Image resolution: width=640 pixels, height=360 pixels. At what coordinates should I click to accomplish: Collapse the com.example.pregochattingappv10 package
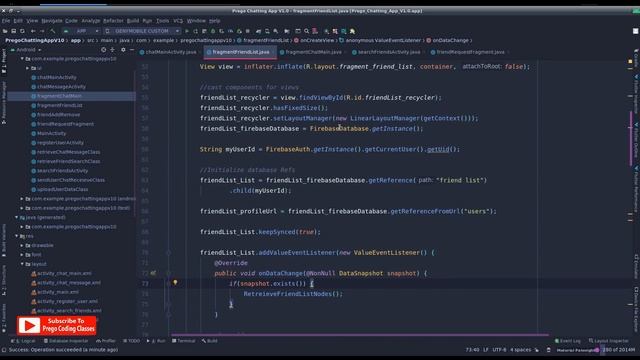22,59
